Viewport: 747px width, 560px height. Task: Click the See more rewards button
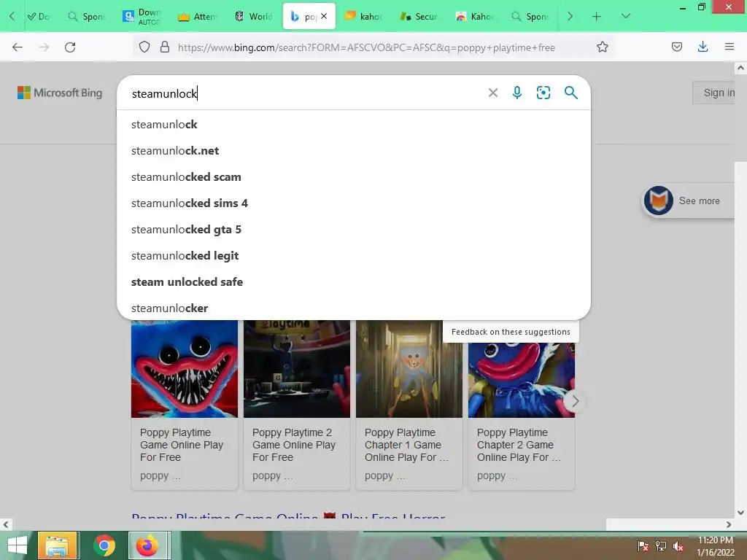pos(689,201)
